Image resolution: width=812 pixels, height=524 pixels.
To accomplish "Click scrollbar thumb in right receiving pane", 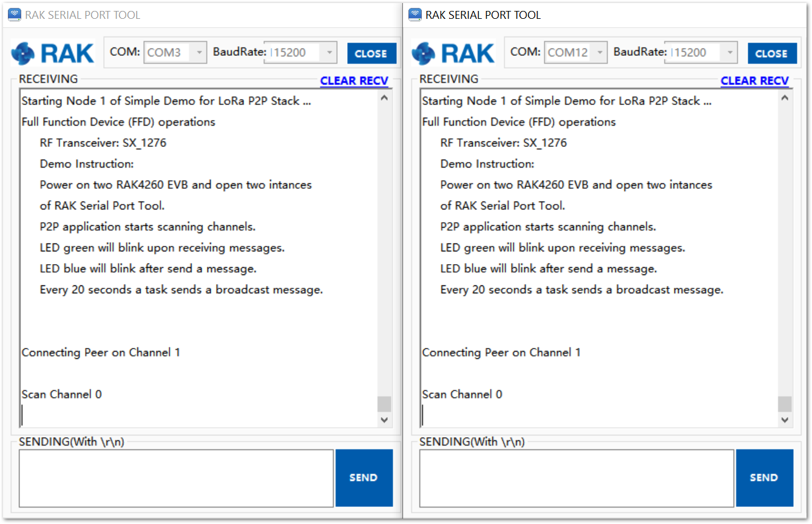I will 785,404.
